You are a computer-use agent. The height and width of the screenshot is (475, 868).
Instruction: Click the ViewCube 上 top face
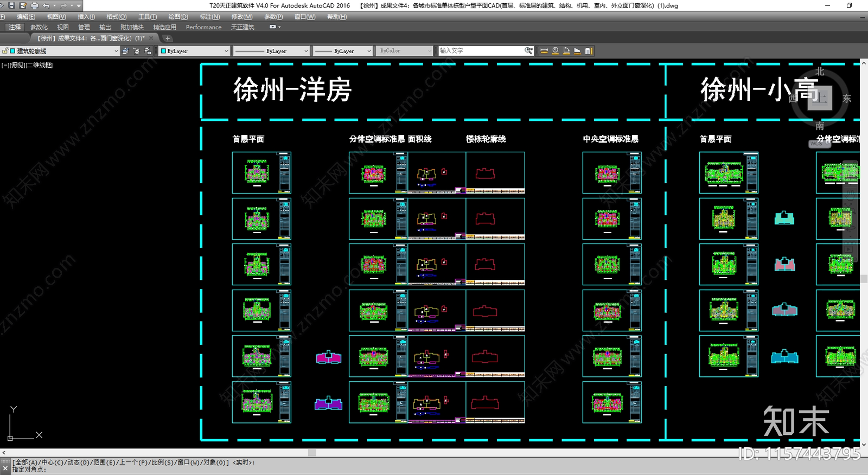[x=820, y=99]
